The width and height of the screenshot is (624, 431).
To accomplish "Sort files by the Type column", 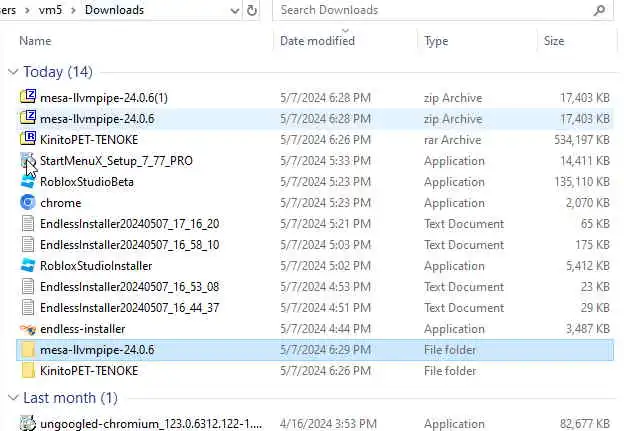I will click(436, 41).
